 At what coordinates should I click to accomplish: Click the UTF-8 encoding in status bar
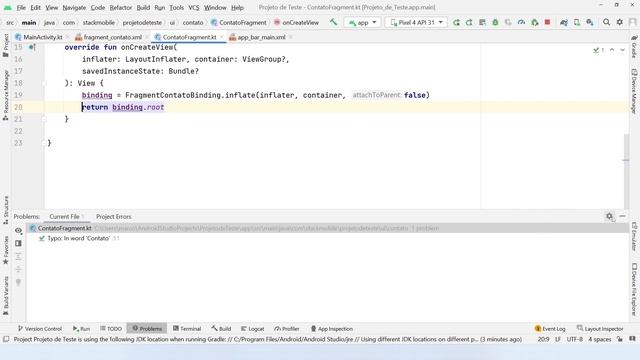click(x=574, y=339)
